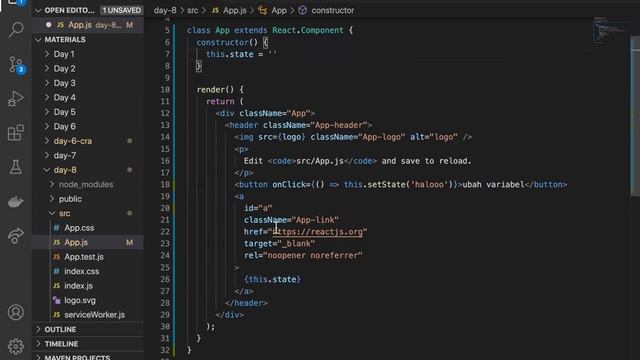640x360 pixels.
Task: Collapse the Open Editors section
Action: point(38,10)
